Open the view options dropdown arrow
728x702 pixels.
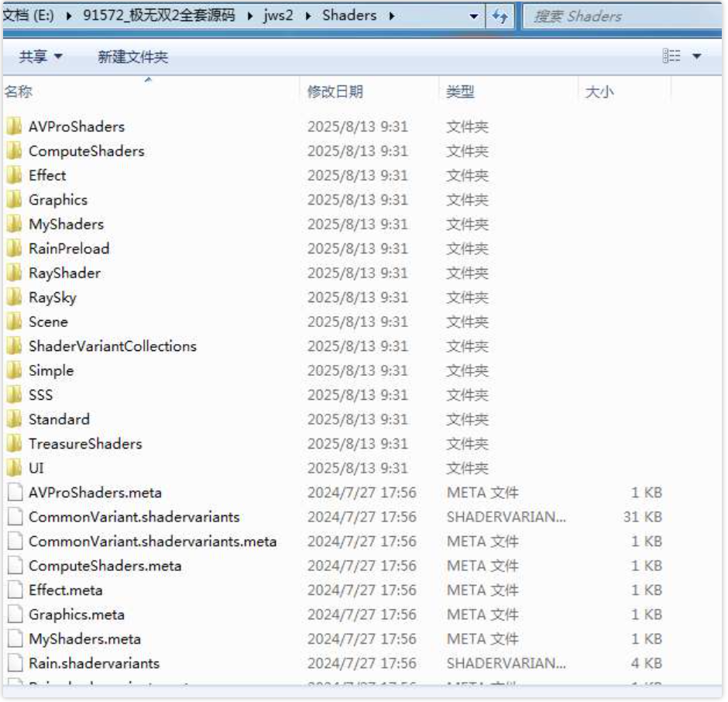click(x=696, y=57)
